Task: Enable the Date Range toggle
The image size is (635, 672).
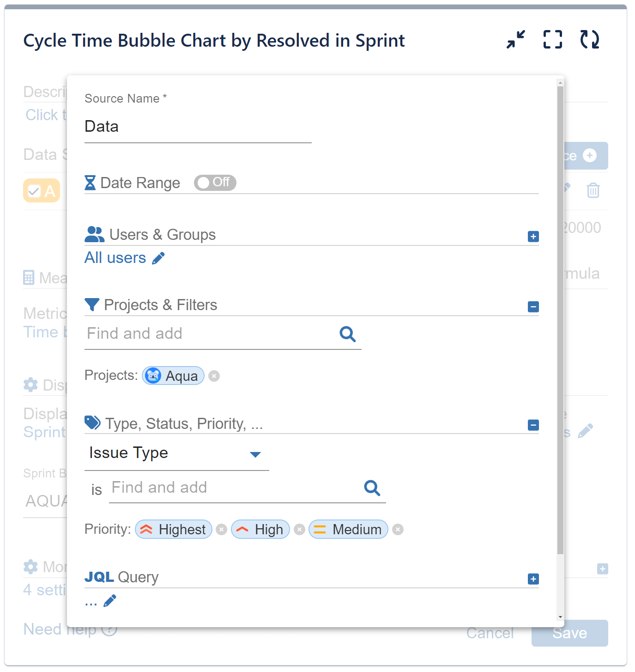Action: (x=215, y=183)
